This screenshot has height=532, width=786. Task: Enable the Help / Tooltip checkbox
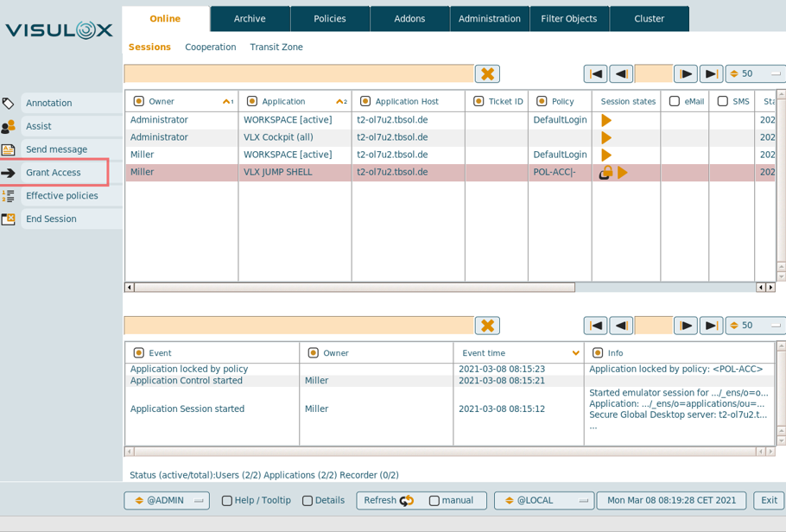[x=227, y=501]
